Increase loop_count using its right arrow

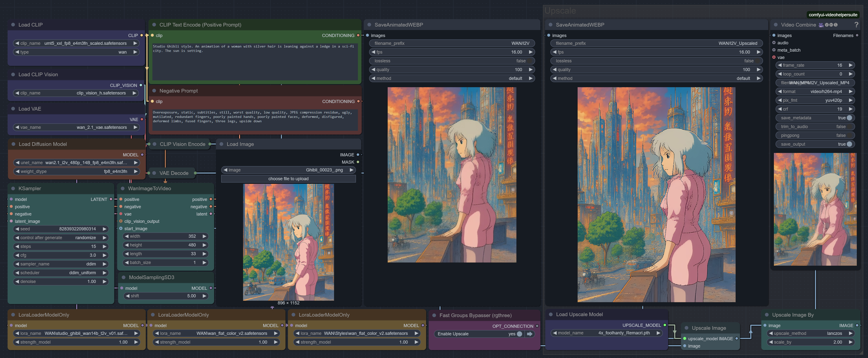click(850, 74)
